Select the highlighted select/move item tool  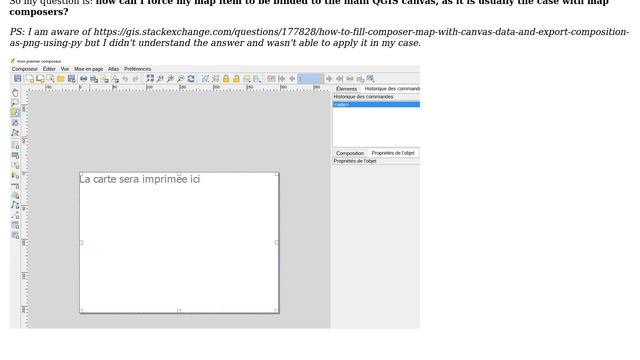tap(15, 112)
